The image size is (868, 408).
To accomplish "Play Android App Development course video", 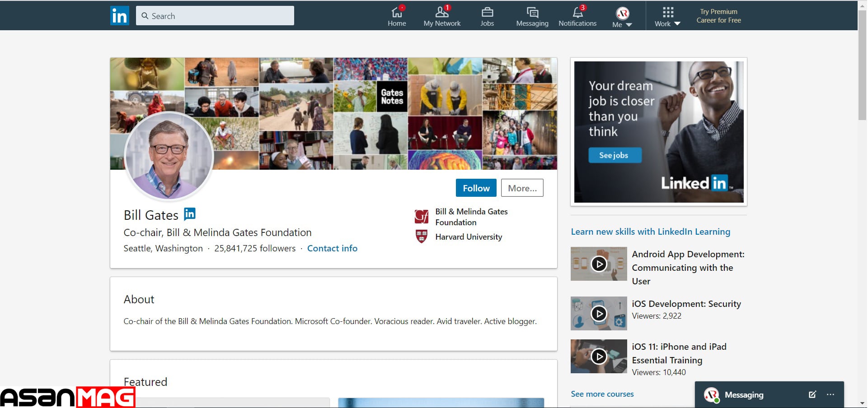I will [599, 264].
